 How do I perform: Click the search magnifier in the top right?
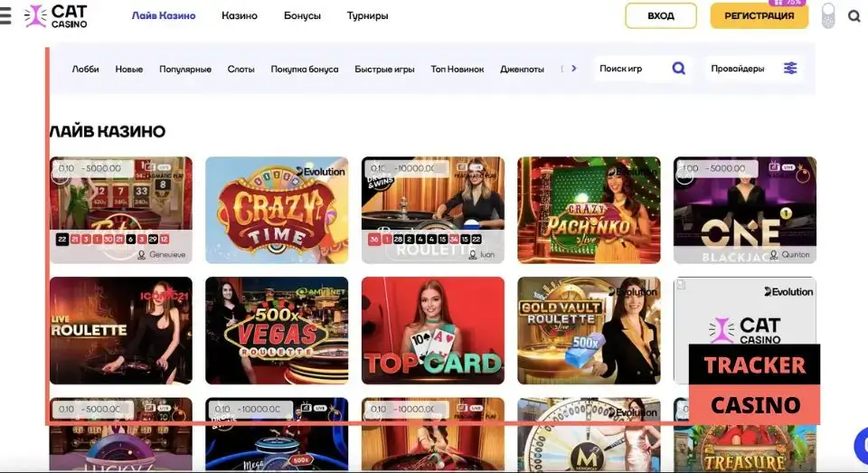click(x=854, y=16)
